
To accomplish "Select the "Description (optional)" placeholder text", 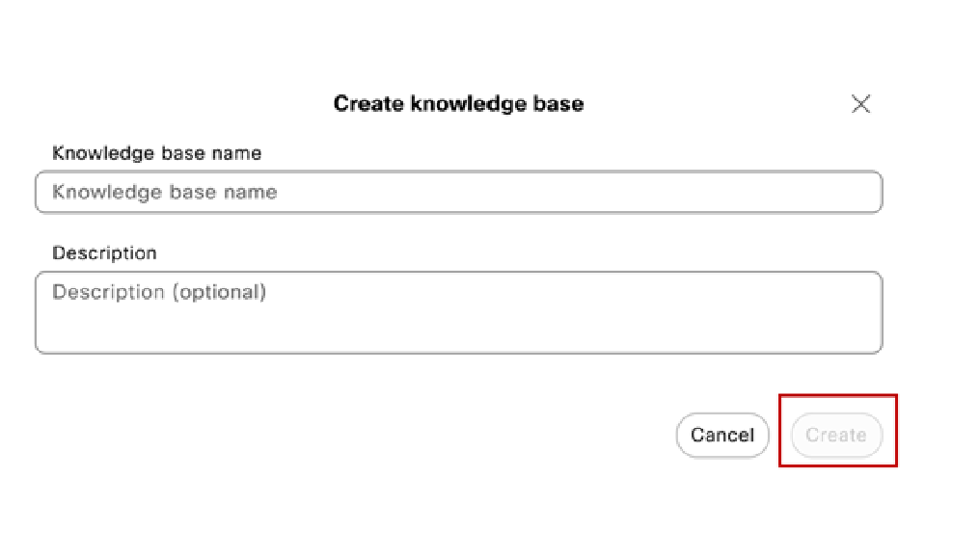I will (159, 292).
